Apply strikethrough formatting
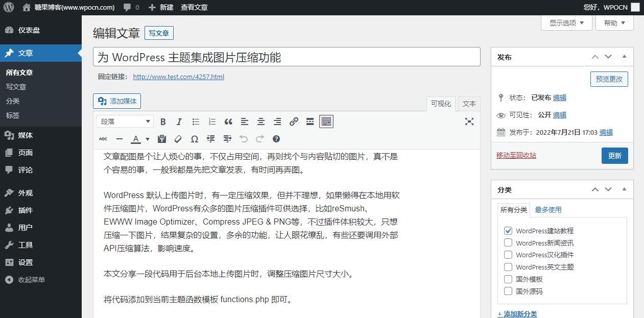Image resolution: width=644 pixels, height=318 pixels. click(x=103, y=139)
